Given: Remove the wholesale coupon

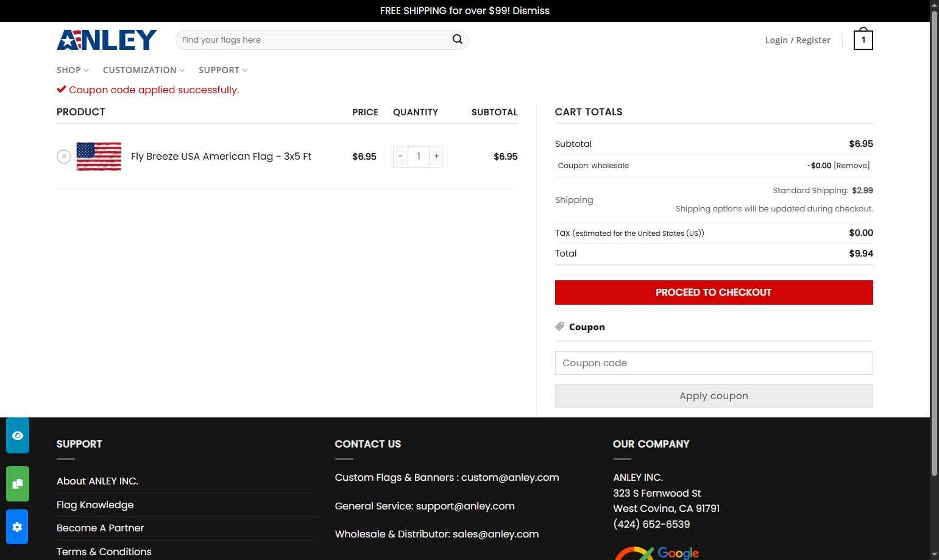Looking at the screenshot, I should tap(852, 166).
